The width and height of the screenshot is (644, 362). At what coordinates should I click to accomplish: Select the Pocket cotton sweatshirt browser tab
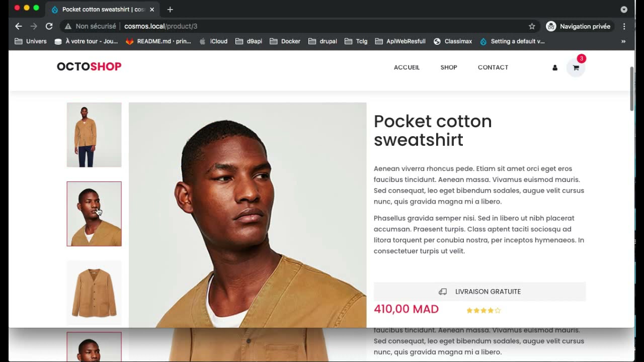tap(103, 10)
